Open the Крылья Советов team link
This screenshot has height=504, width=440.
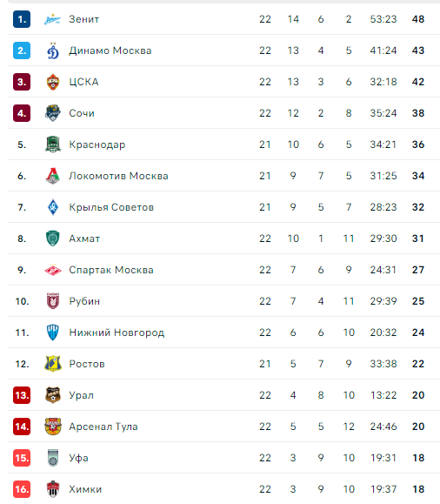coord(111,207)
